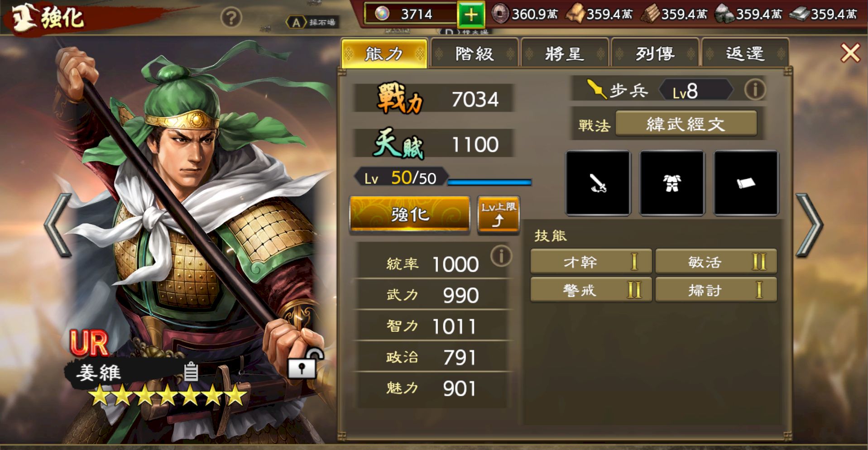Select the empty weapon equipment slot
The image size is (868, 450).
tap(598, 183)
